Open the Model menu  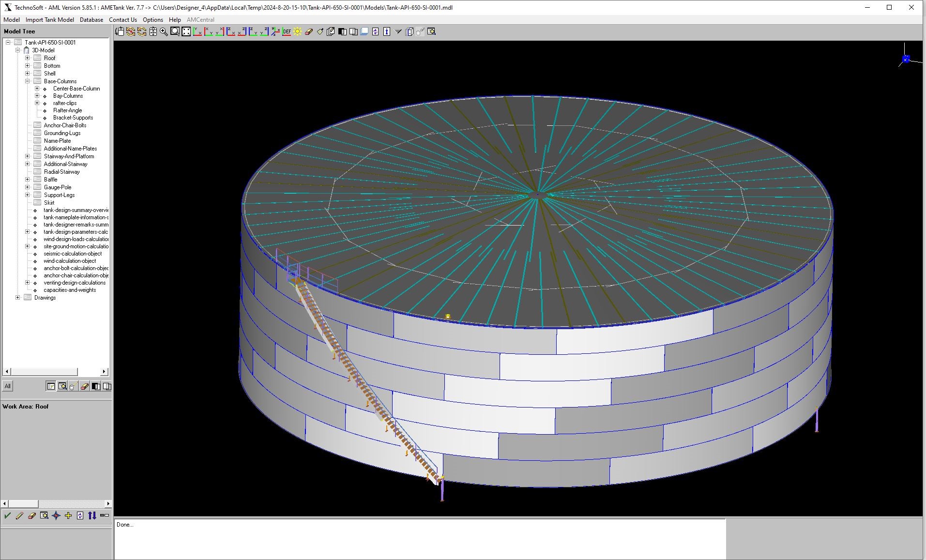[12, 20]
